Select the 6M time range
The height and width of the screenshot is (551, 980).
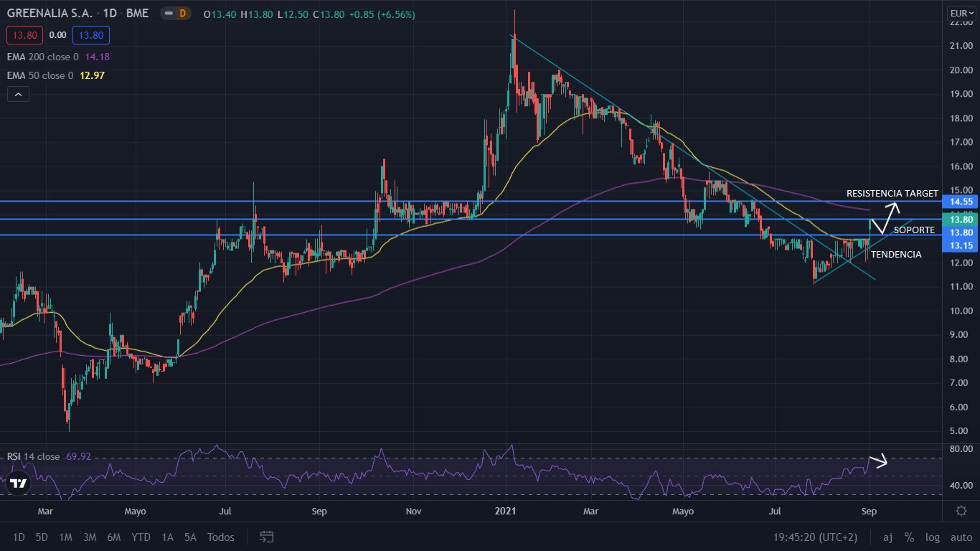point(113,537)
